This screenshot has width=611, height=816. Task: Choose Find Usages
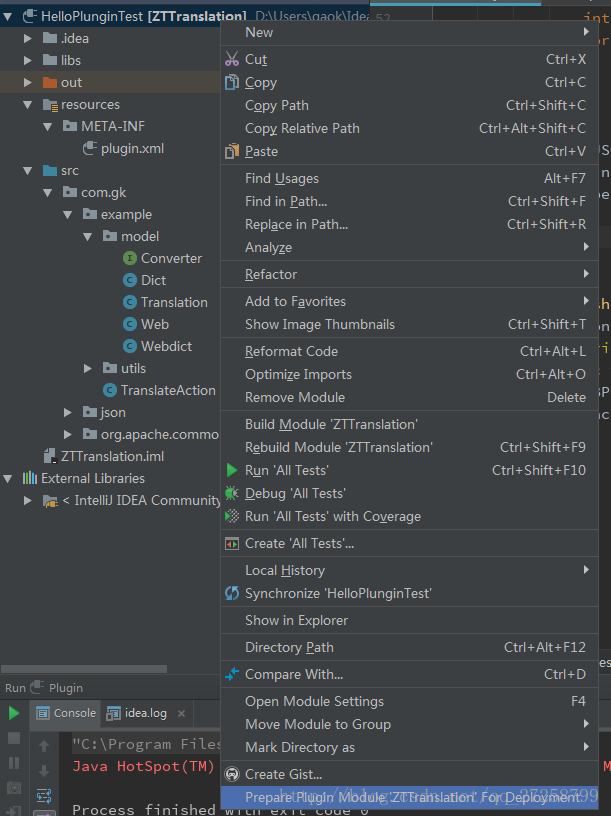click(x=410, y=178)
